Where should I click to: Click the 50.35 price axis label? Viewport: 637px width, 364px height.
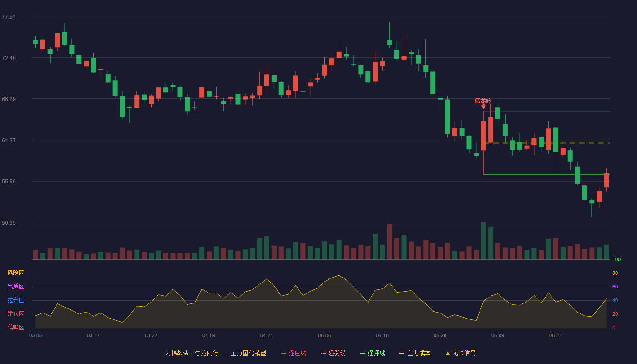(x=9, y=223)
